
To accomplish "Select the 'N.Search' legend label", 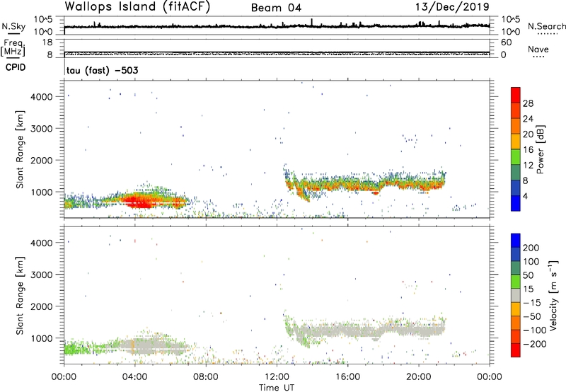I will click(x=546, y=26).
